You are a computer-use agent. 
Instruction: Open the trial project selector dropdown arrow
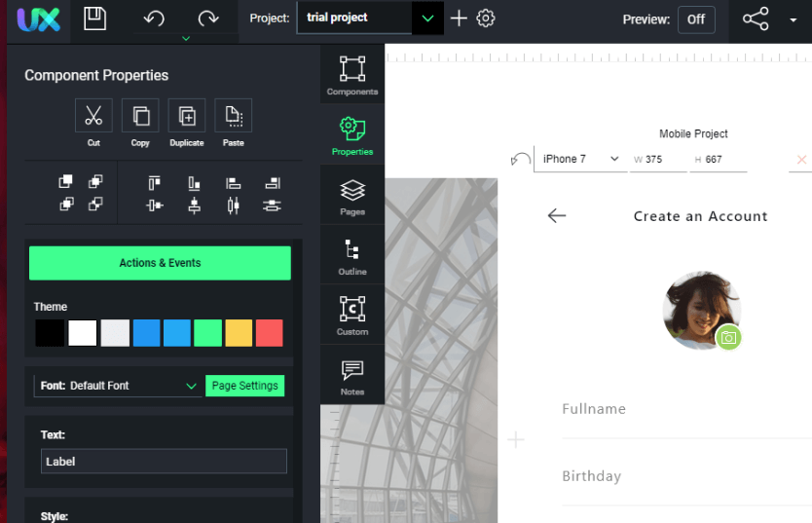pyautogui.click(x=427, y=19)
